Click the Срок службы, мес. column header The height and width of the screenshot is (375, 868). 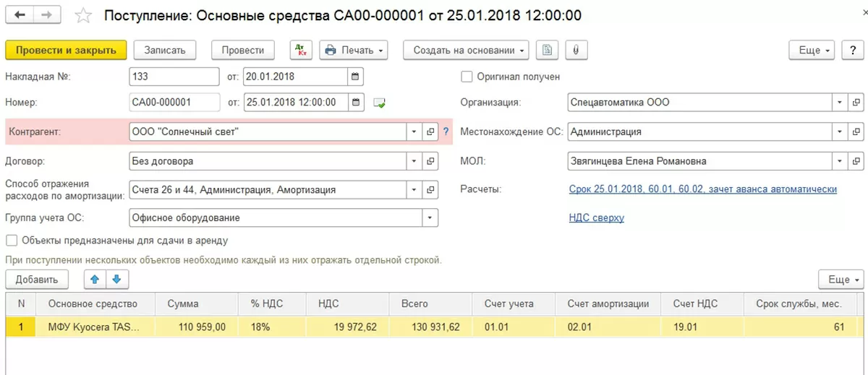801,304
